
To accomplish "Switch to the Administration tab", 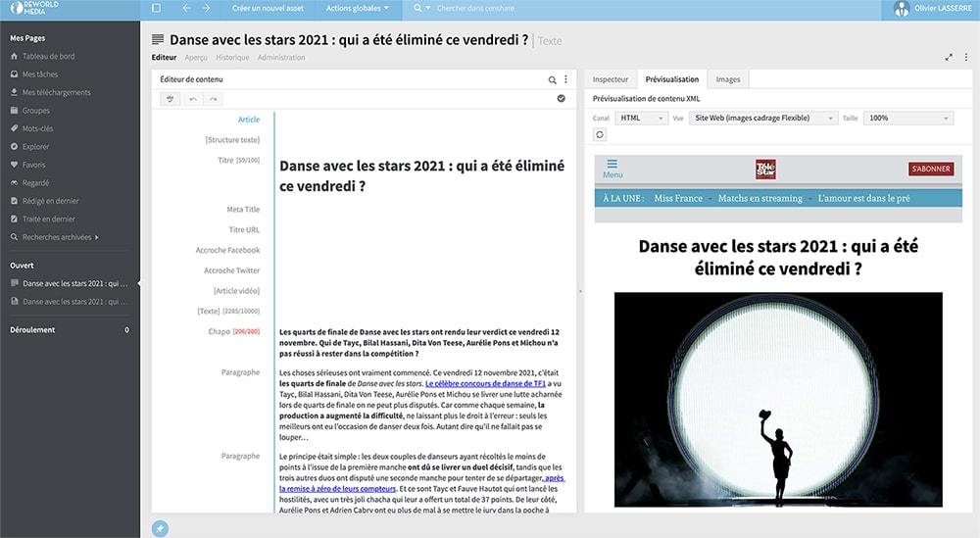I will (281, 58).
